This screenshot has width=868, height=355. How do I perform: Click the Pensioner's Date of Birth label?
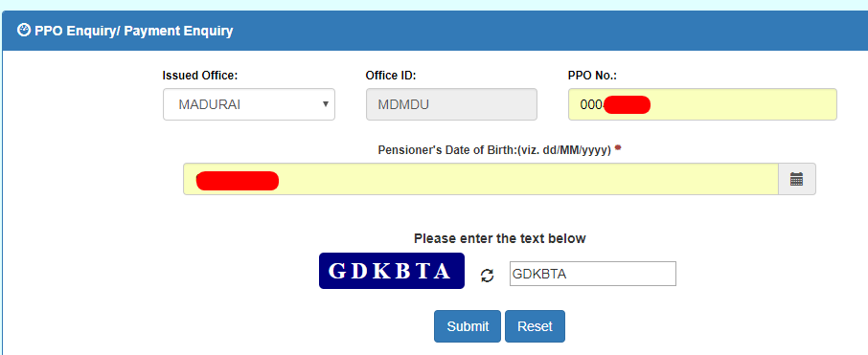point(495,150)
